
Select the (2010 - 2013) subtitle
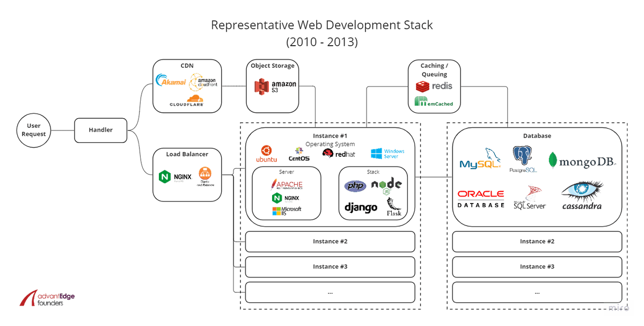(x=321, y=42)
